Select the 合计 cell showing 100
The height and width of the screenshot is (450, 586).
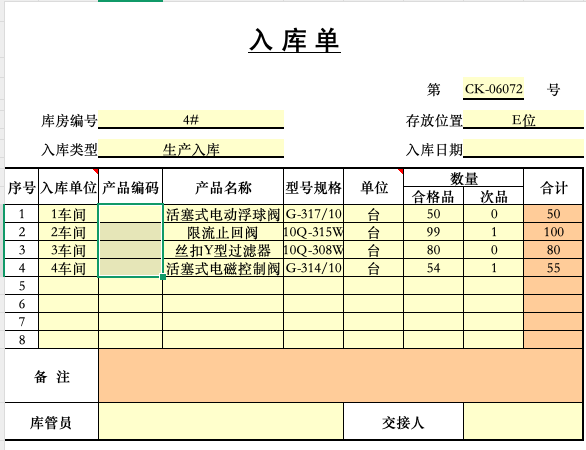(x=553, y=232)
